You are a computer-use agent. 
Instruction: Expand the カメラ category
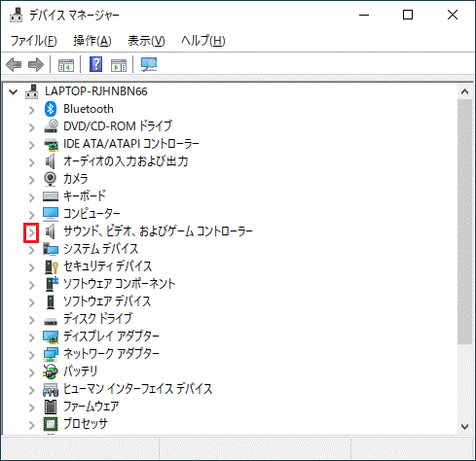[x=31, y=180]
